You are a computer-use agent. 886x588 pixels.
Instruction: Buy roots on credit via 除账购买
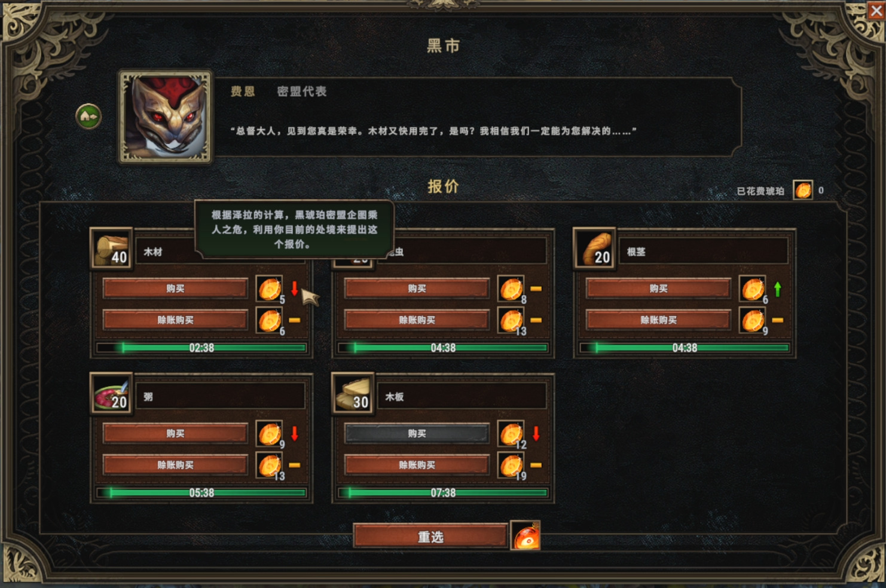[x=658, y=320]
